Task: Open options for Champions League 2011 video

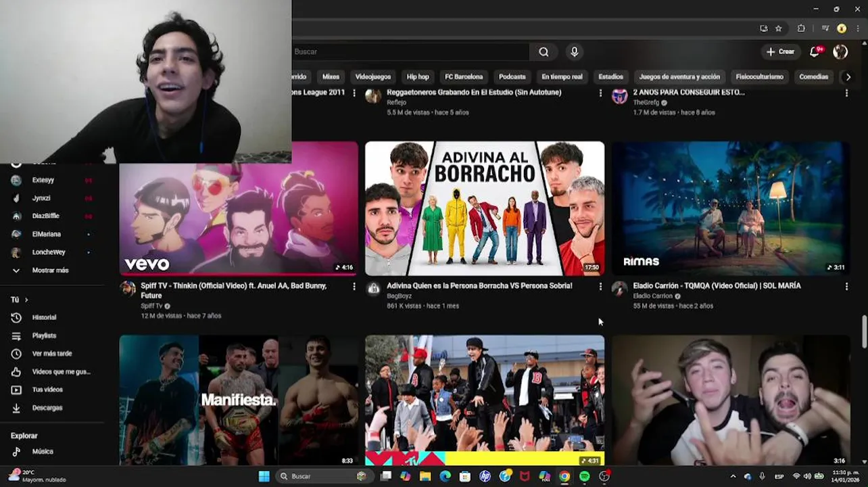Action: coord(354,93)
